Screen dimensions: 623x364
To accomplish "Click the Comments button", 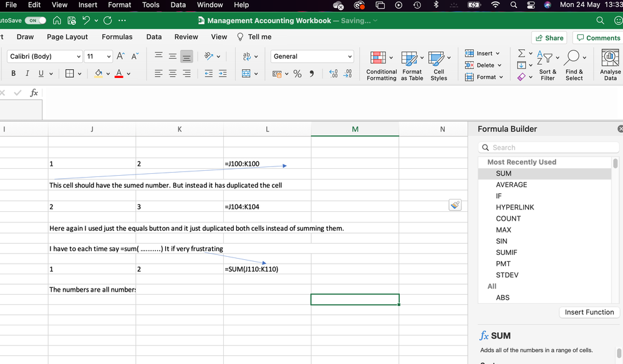I will [x=598, y=38].
